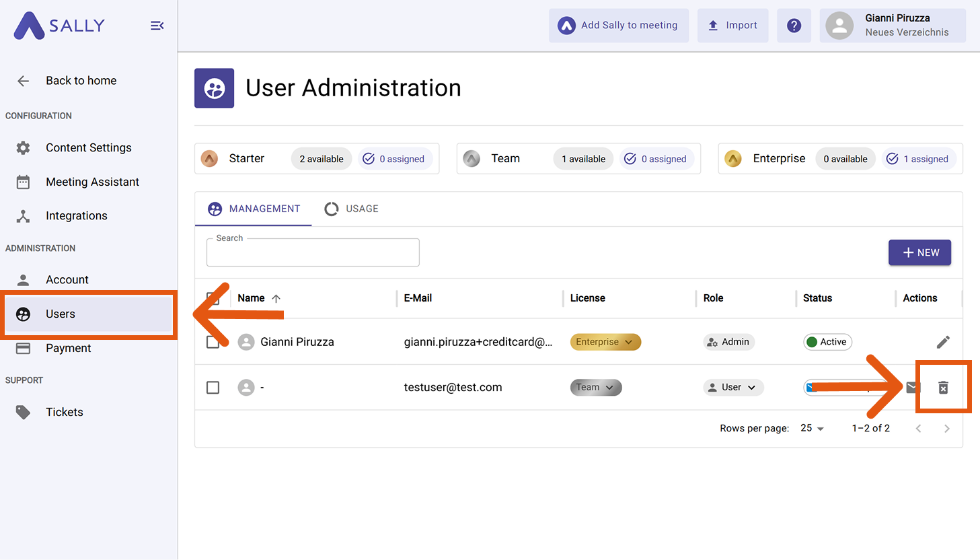The image size is (980, 560).
Task: Open Team license dropdown for testuser
Action: 596,388
